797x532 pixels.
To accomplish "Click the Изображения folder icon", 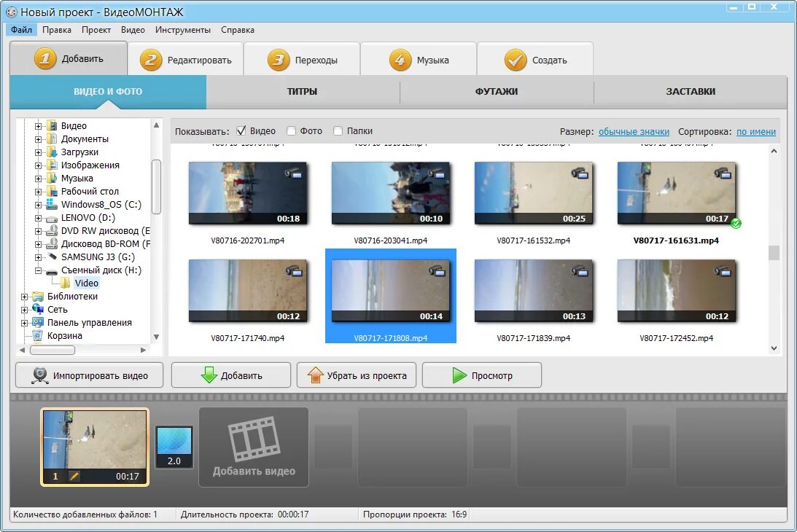I will coord(52,165).
